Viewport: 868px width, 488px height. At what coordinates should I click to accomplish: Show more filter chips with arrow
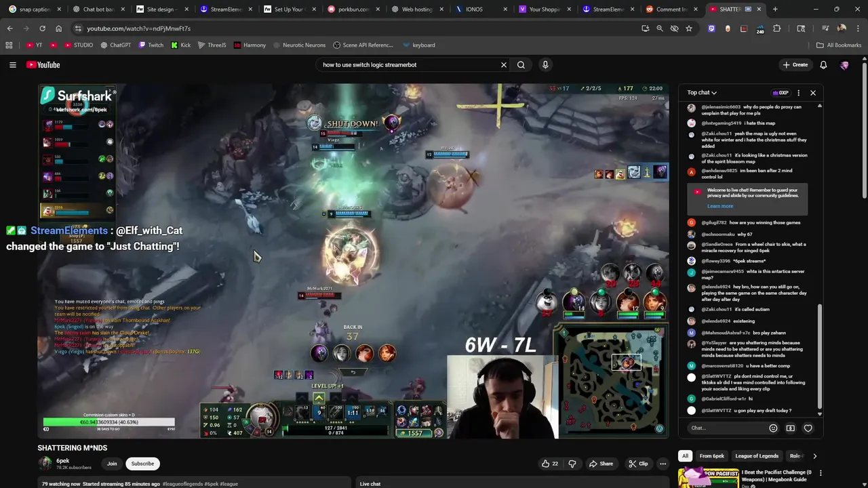tap(814, 456)
